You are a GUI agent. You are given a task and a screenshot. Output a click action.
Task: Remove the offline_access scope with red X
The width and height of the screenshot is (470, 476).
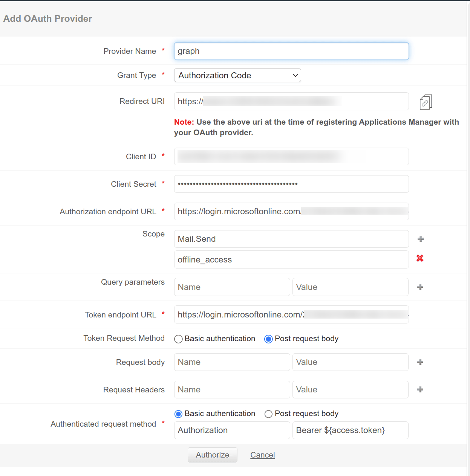[420, 258]
